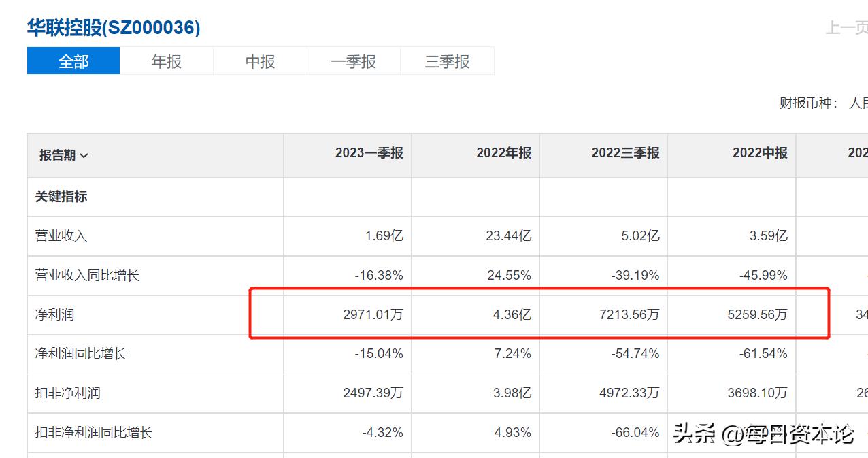Viewport: 868px width, 458px height.
Task: Expand the 报告期 dropdown
Action: click(61, 154)
